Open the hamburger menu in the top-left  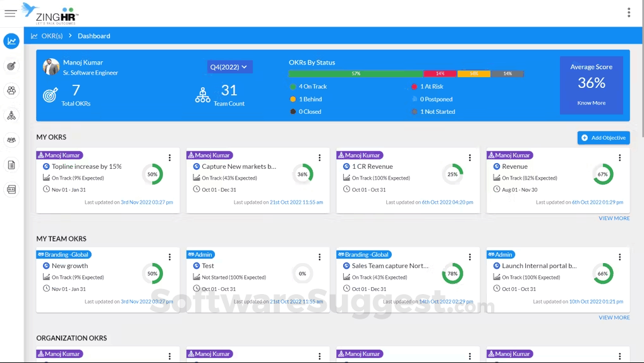point(10,13)
